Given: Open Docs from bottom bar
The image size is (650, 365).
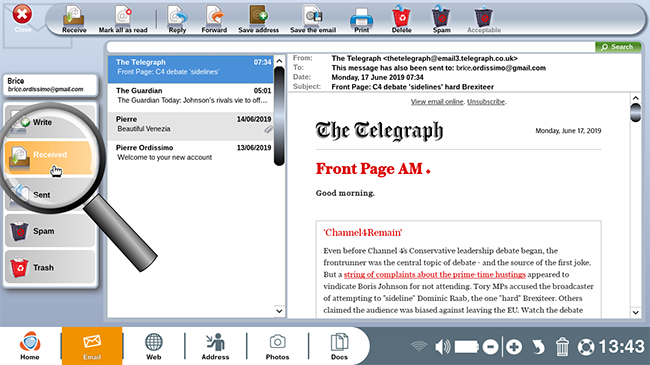Looking at the screenshot, I should (x=339, y=346).
